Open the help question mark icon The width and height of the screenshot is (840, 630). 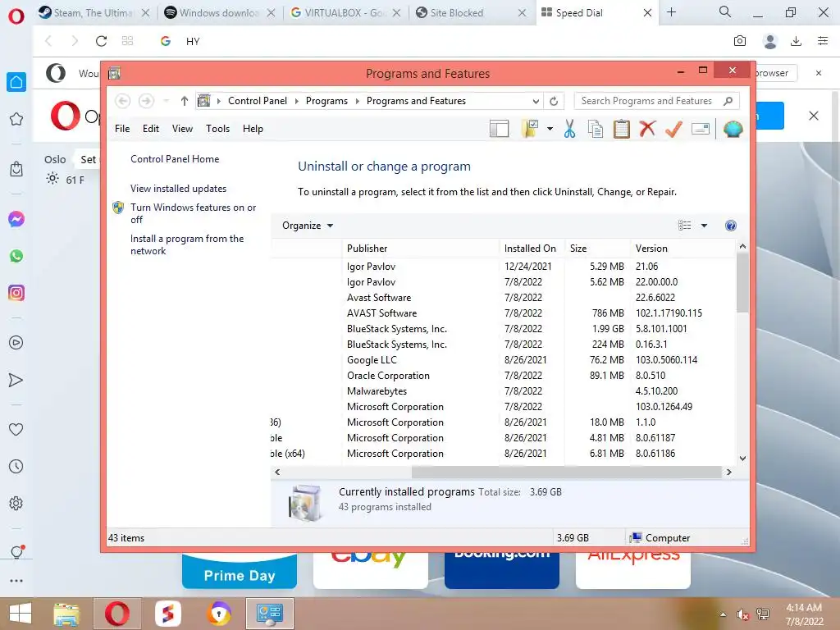730,226
